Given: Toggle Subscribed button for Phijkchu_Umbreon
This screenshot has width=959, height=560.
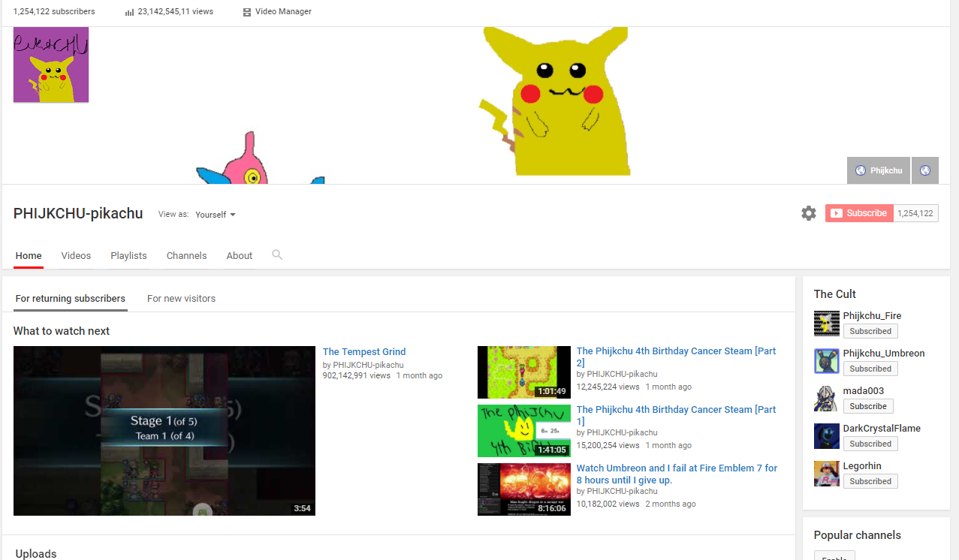Looking at the screenshot, I should (870, 369).
